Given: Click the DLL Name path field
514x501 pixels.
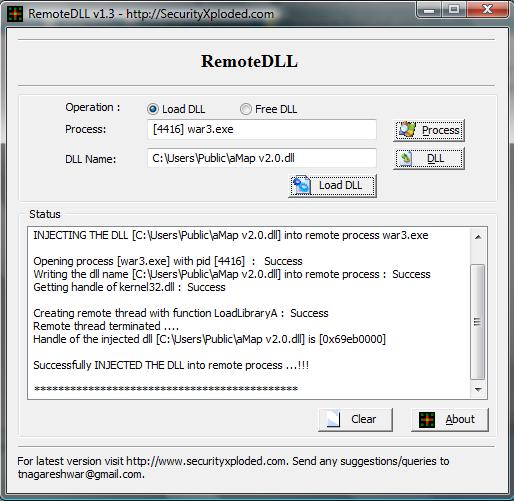Looking at the screenshot, I should pos(262,158).
